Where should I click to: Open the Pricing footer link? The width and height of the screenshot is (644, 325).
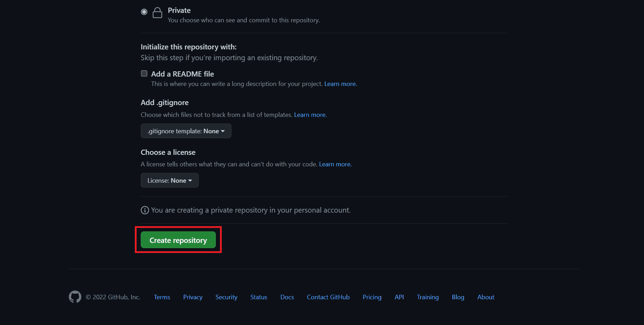(x=372, y=297)
